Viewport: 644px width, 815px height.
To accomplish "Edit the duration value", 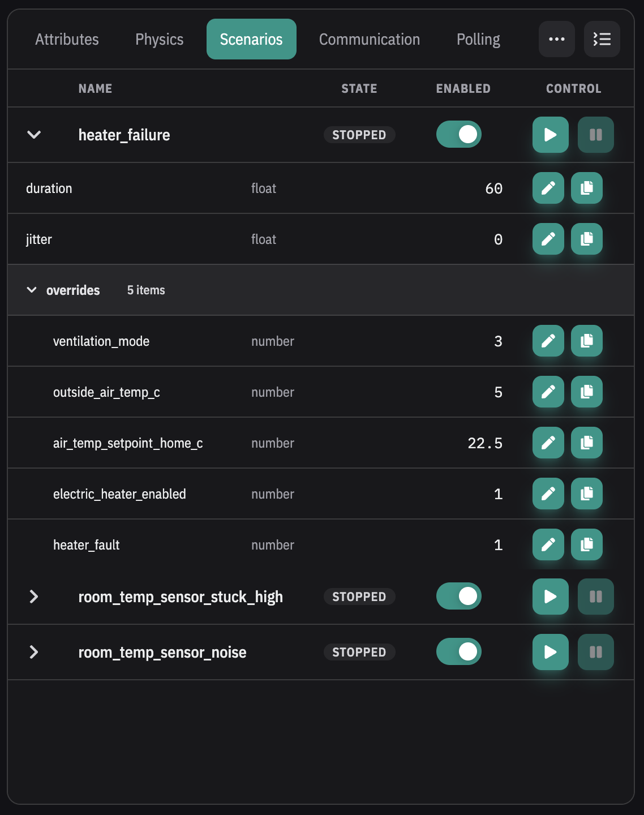I will coord(548,188).
